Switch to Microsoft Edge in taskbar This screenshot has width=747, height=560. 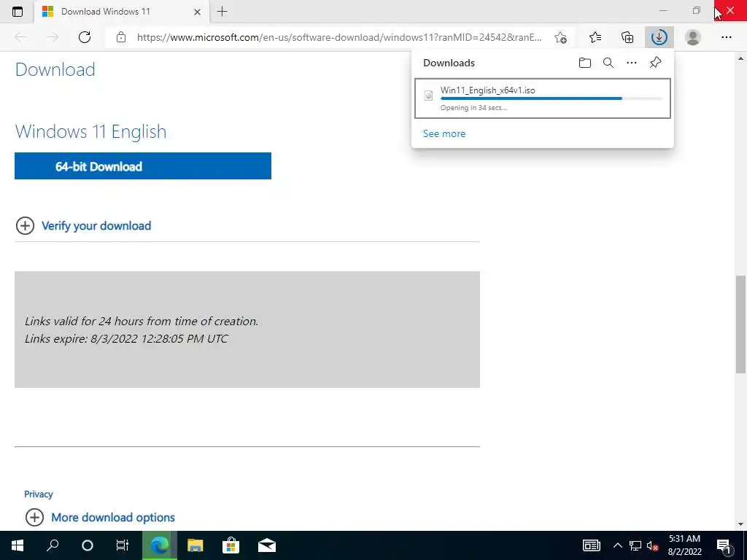[x=160, y=545]
